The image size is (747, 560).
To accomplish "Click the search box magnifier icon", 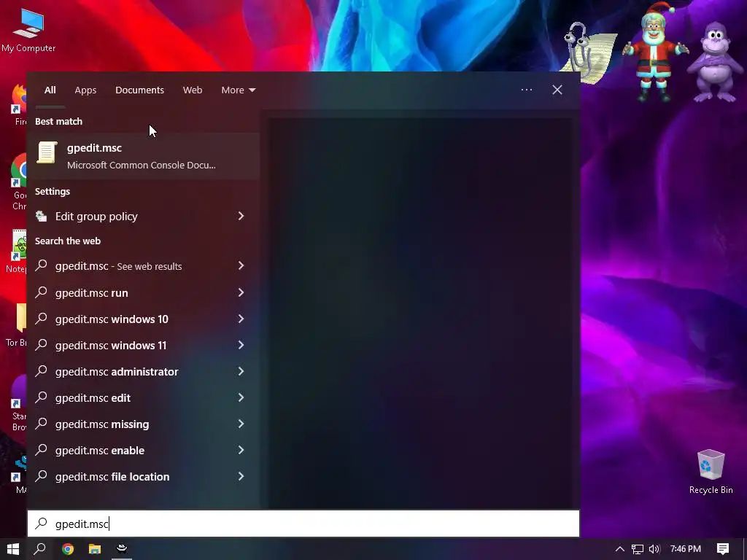I will pyautogui.click(x=42, y=524).
